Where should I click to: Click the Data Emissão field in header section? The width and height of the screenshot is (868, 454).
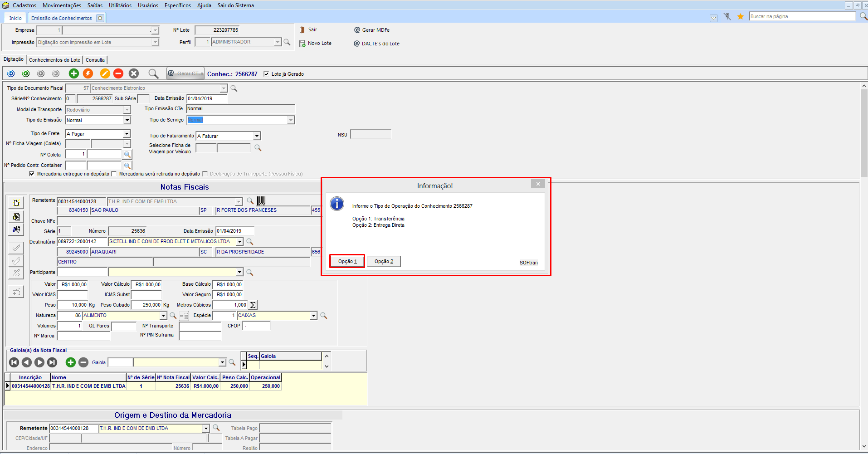207,98
